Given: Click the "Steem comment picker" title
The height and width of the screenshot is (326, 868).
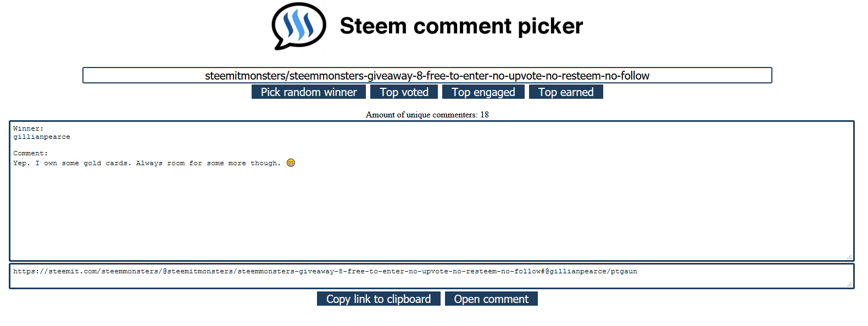Looking at the screenshot, I should [x=461, y=26].
